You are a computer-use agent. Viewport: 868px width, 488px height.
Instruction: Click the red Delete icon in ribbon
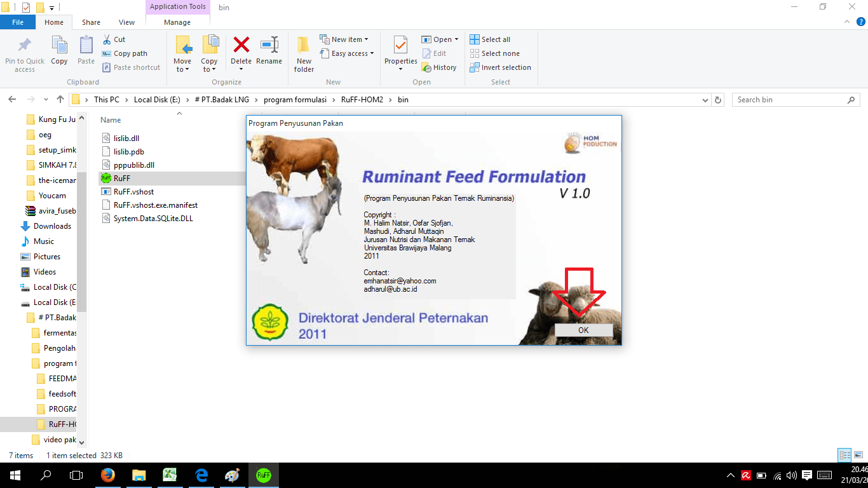coord(241,46)
